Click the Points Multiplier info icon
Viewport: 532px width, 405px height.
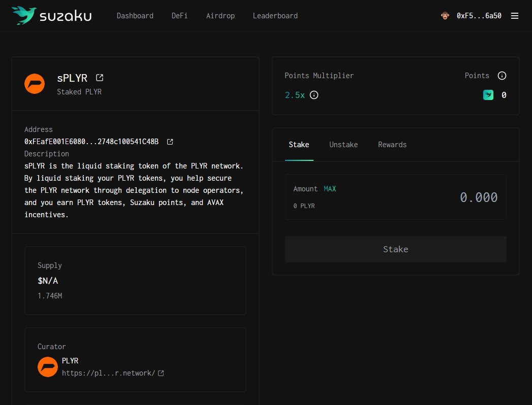(x=314, y=95)
